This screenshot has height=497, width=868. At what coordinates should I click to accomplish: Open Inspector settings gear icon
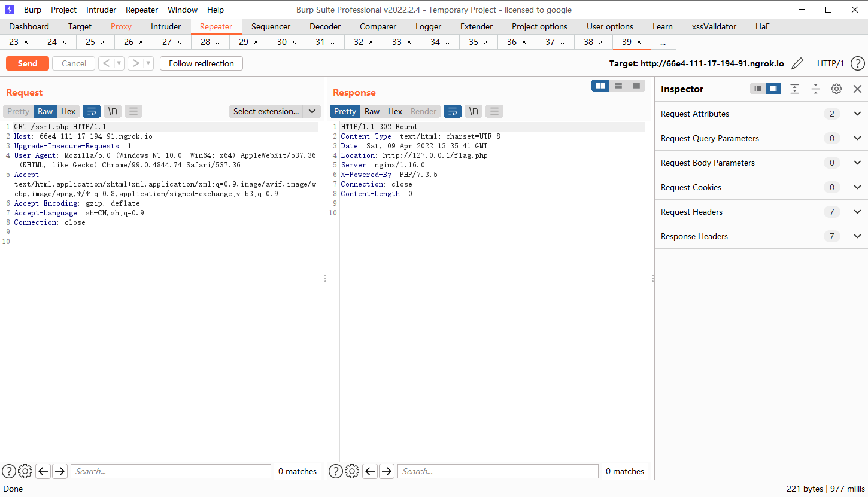click(836, 89)
